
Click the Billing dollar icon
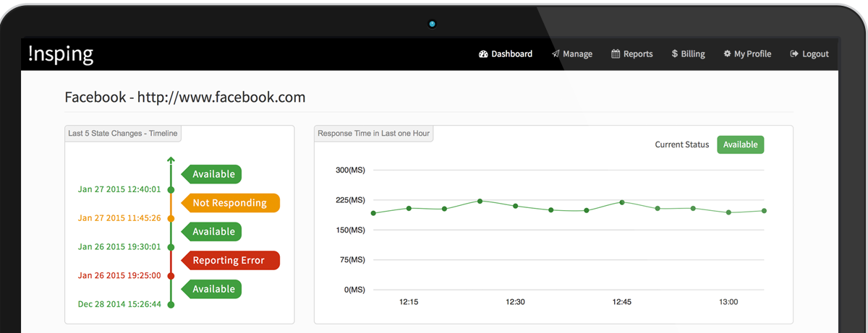(x=674, y=54)
